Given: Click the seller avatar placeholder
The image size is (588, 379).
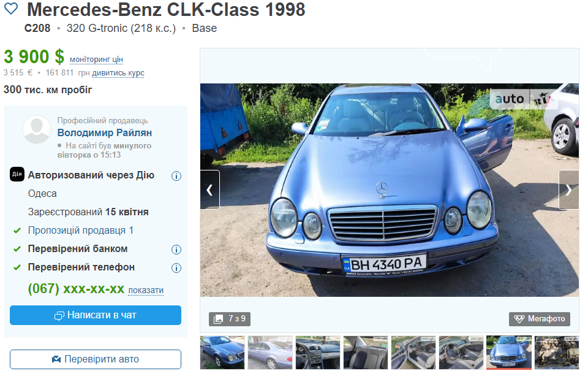Looking at the screenshot, I should tap(36, 129).
